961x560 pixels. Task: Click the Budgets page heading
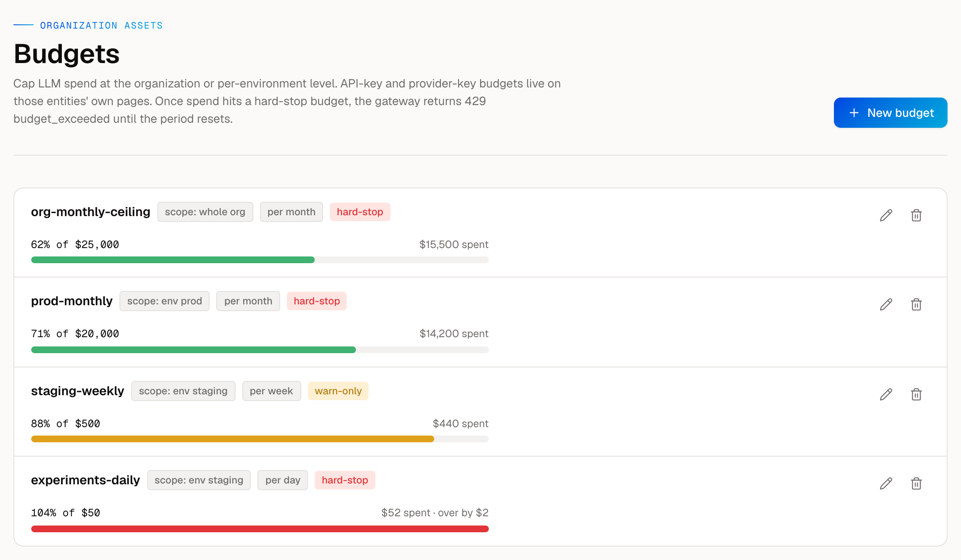pyautogui.click(x=66, y=54)
